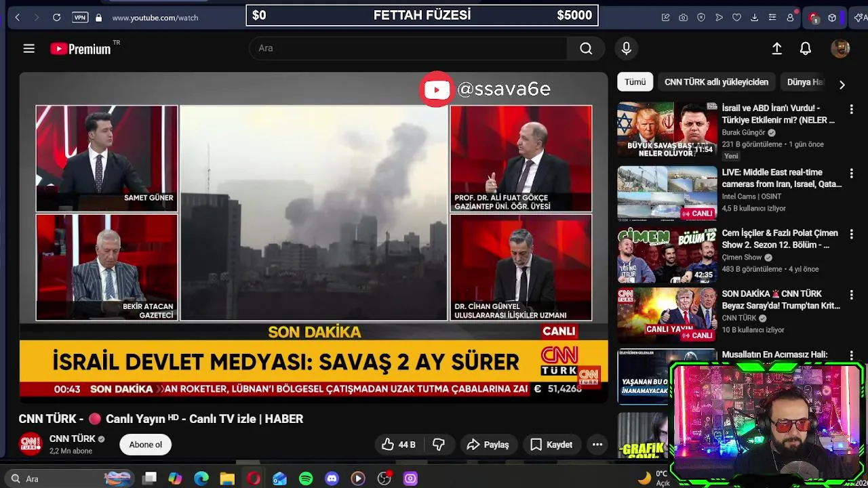
Task: Click the site lock security icon
Action: coord(99,18)
